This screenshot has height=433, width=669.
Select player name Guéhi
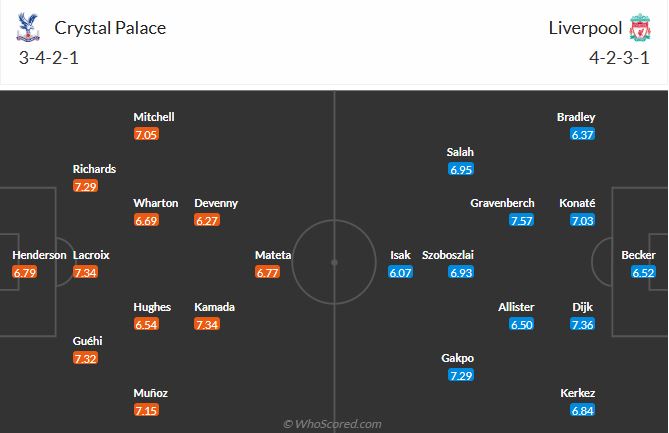tap(86, 341)
